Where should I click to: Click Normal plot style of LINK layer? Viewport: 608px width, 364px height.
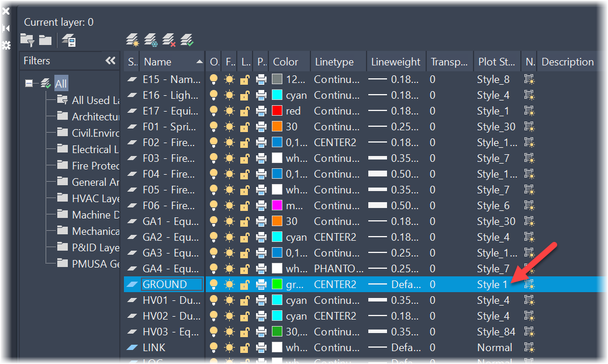[x=495, y=348]
